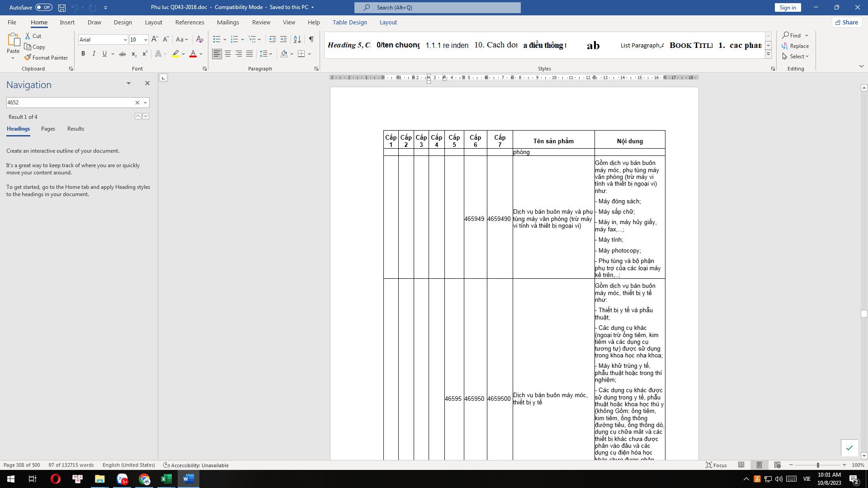The width and height of the screenshot is (868, 488).
Task: Open the File menu
Action: point(12,22)
